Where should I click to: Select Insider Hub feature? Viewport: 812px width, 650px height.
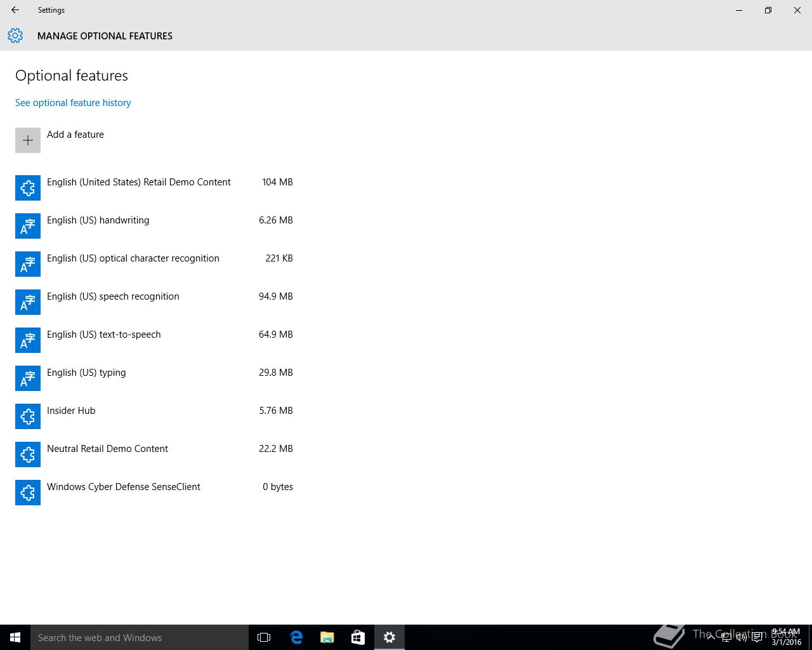(154, 416)
